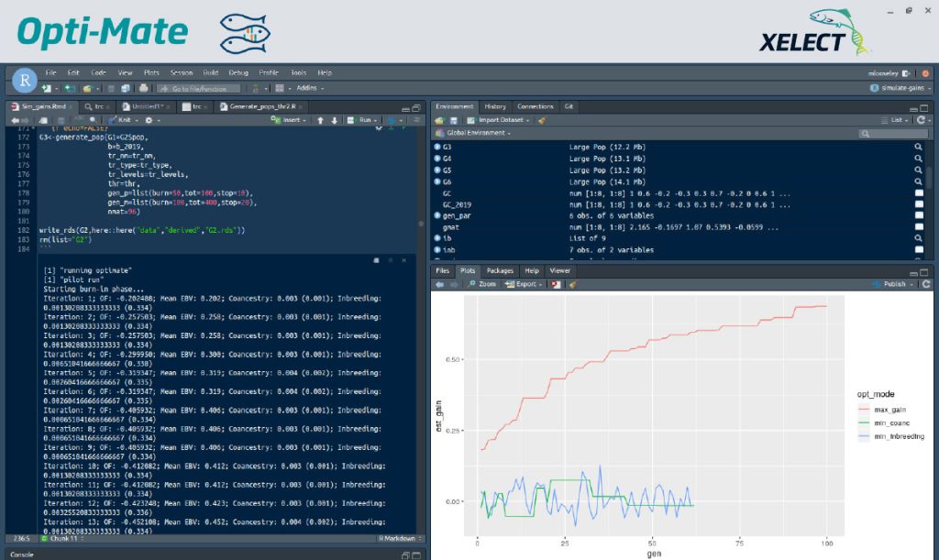Open the Connections tab
The image size is (939, 560).
[536, 106]
